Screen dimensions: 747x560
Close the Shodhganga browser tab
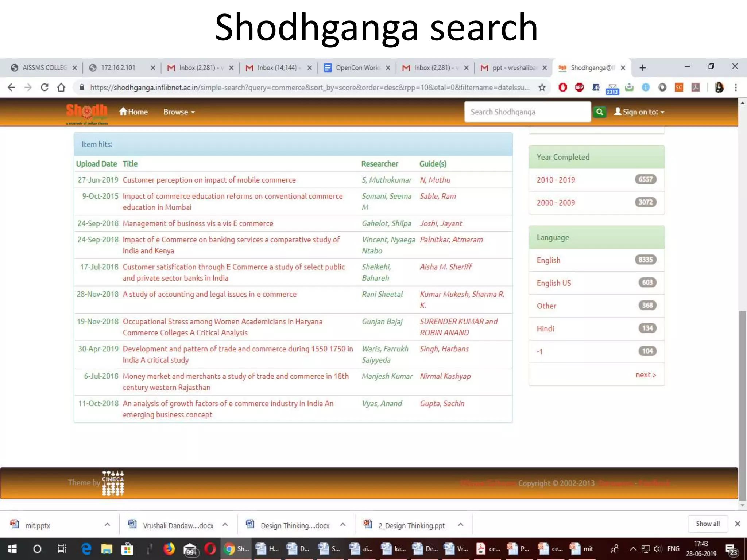pyautogui.click(x=623, y=68)
